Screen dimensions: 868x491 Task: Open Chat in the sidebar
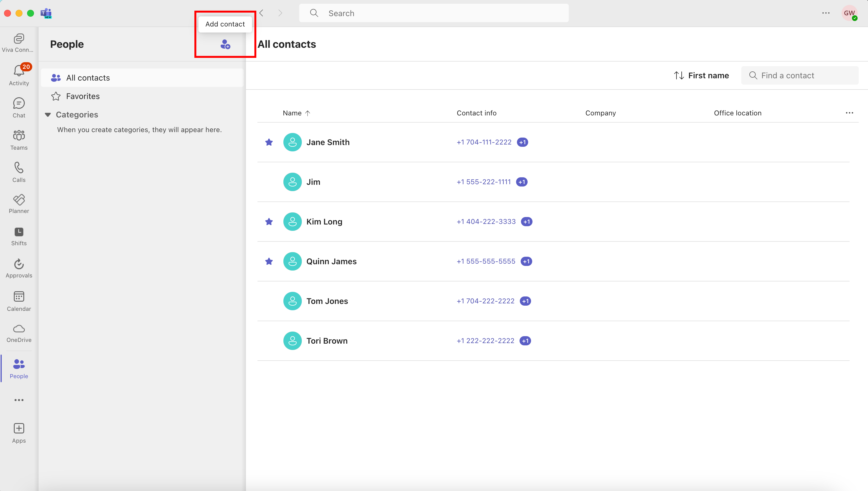point(19,108)
